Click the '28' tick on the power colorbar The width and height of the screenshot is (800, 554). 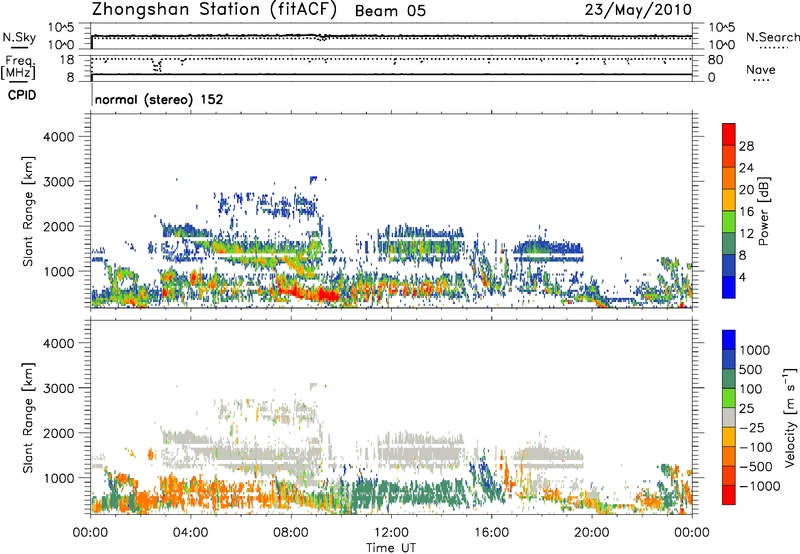coord(746,146)
